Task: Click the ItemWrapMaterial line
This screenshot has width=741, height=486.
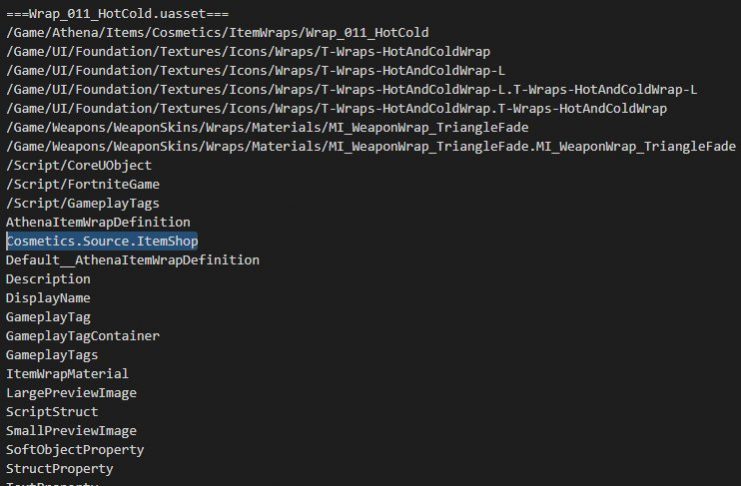Action: (x=67, y=373)
